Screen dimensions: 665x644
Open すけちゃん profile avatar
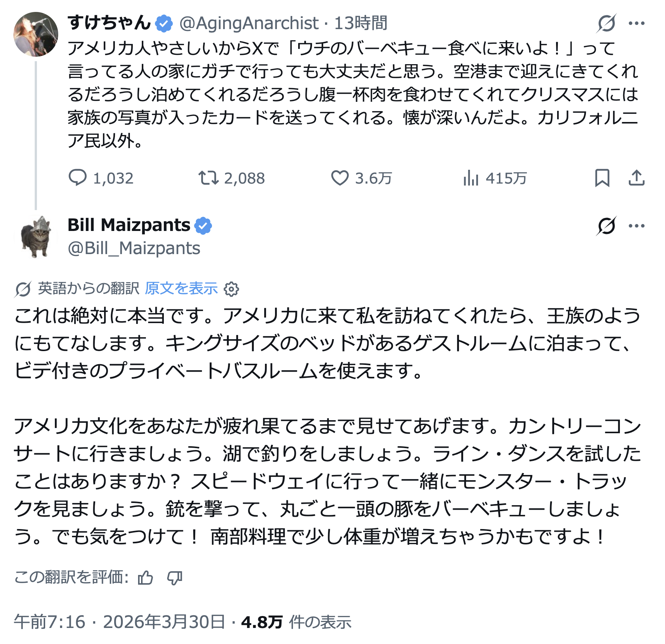point(36,34)
